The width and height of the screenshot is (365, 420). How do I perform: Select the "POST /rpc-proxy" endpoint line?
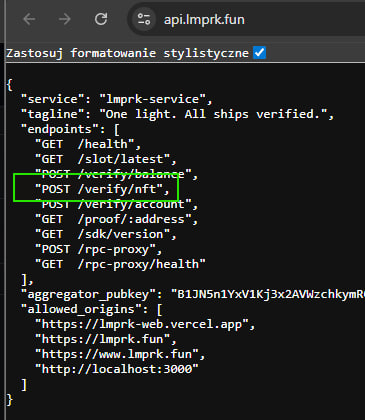(99, 249)
